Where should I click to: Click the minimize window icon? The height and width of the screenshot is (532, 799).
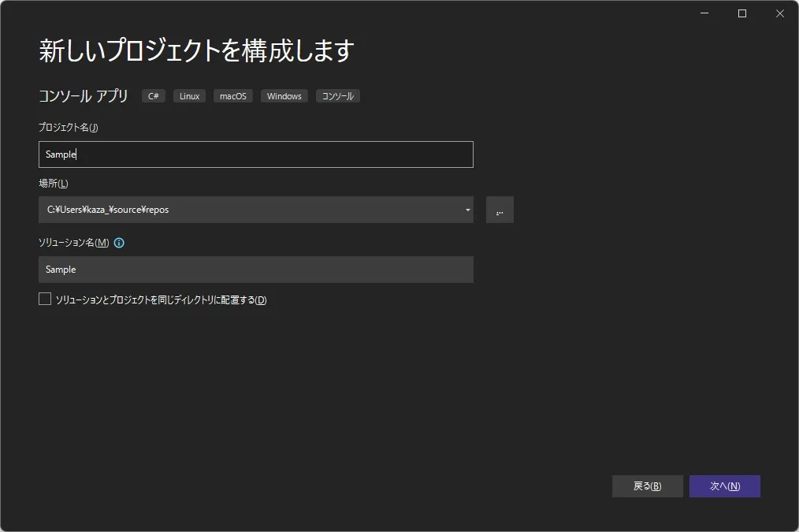point(704,13)
